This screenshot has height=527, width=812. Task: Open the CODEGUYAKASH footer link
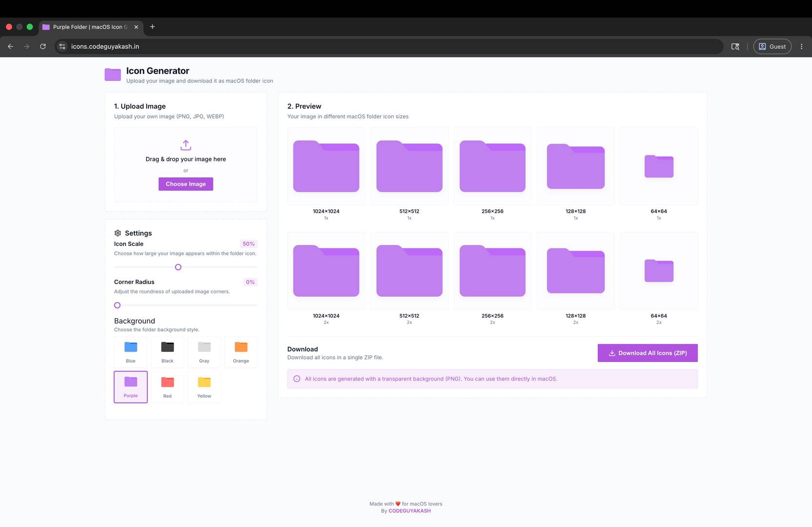click(409, 511)
